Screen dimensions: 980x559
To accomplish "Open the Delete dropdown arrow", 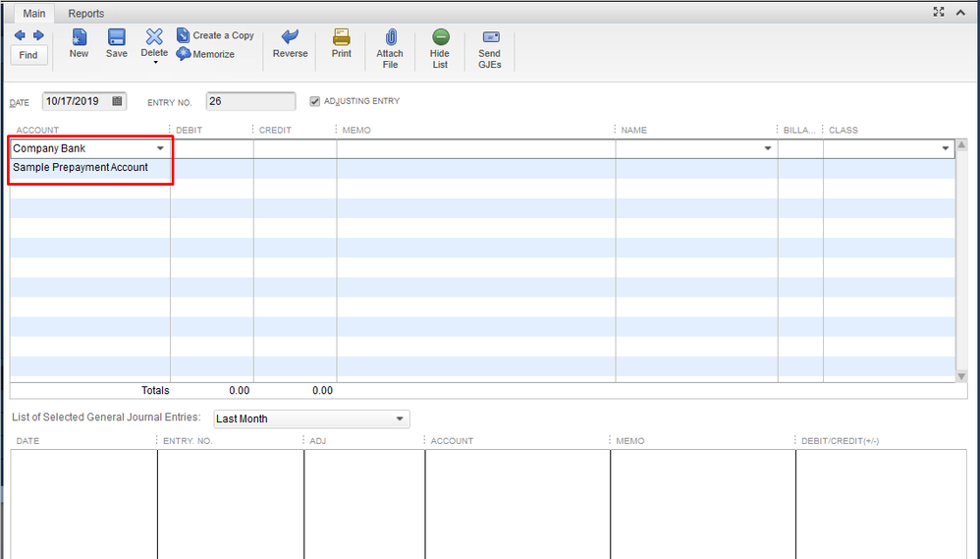I will click(x=155, y=63).
